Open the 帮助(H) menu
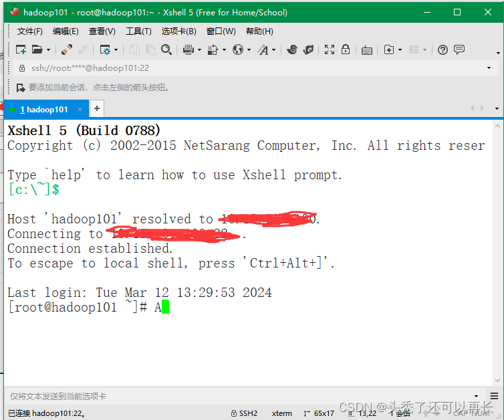Viewport: 504px width, 420px height. (x=260, y=31)
